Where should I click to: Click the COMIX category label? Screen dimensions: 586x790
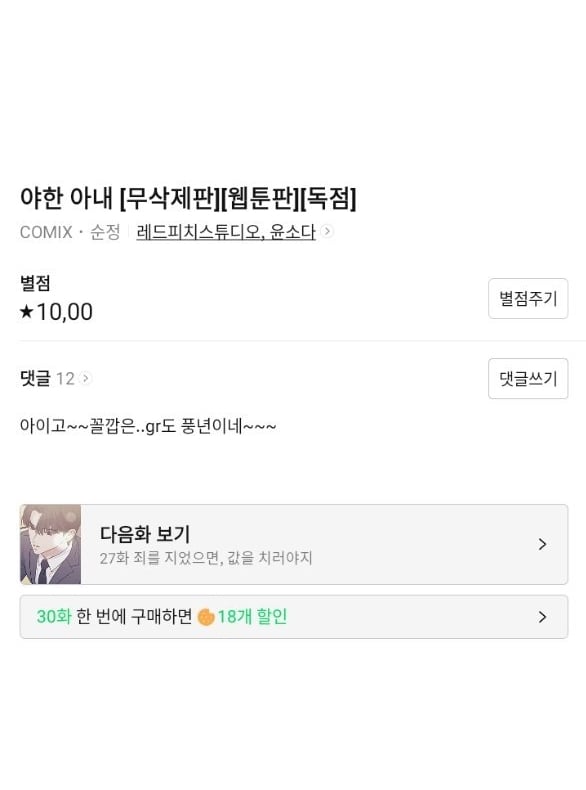tap(46, 232)
